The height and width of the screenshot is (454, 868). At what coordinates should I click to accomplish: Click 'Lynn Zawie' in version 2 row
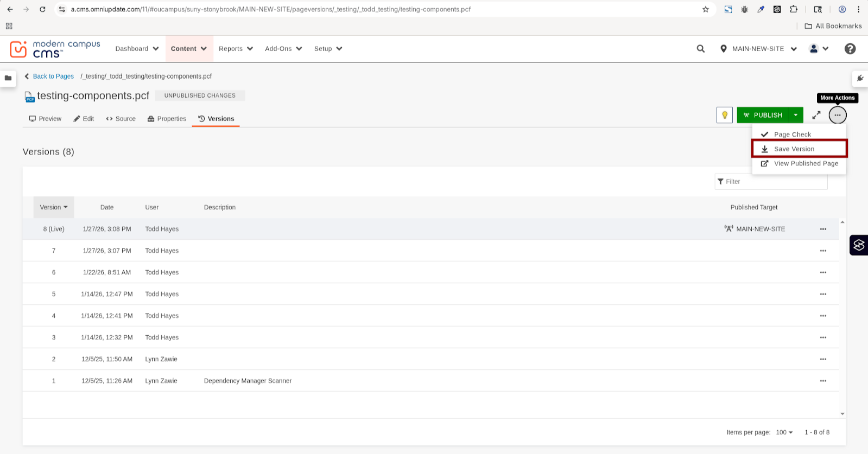161,359
